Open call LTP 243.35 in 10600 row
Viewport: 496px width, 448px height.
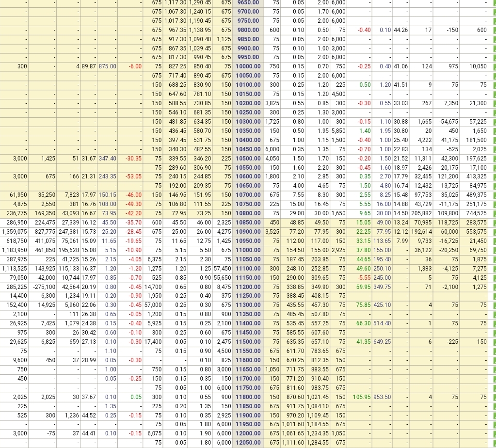point(108,176)
